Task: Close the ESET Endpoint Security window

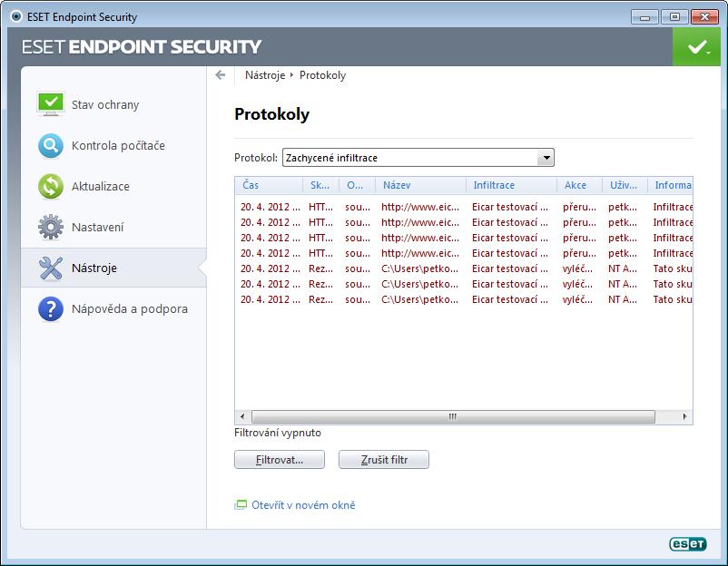Action: click(704, 17)
